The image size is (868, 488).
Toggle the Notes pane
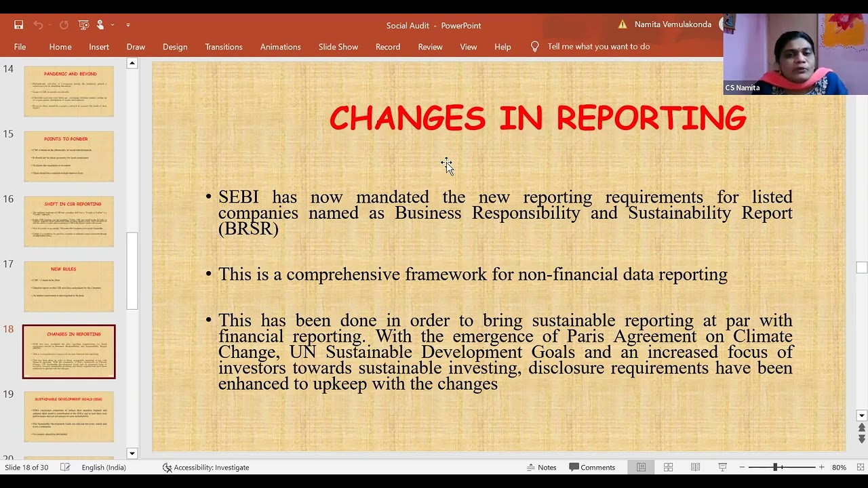(542, 467)
